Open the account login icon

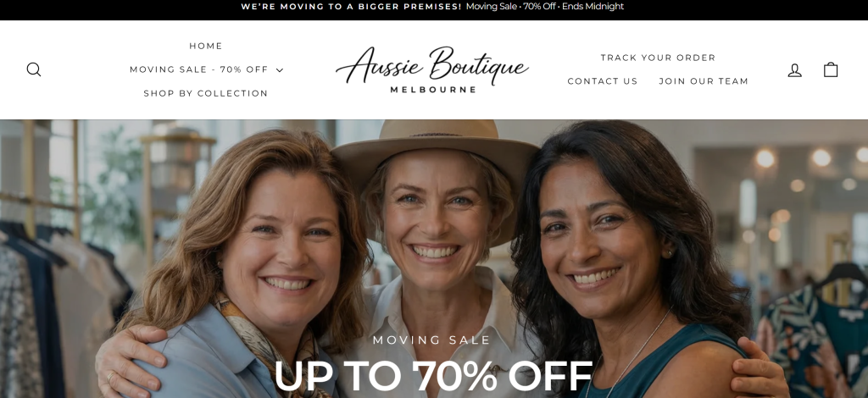click(794, 69)
